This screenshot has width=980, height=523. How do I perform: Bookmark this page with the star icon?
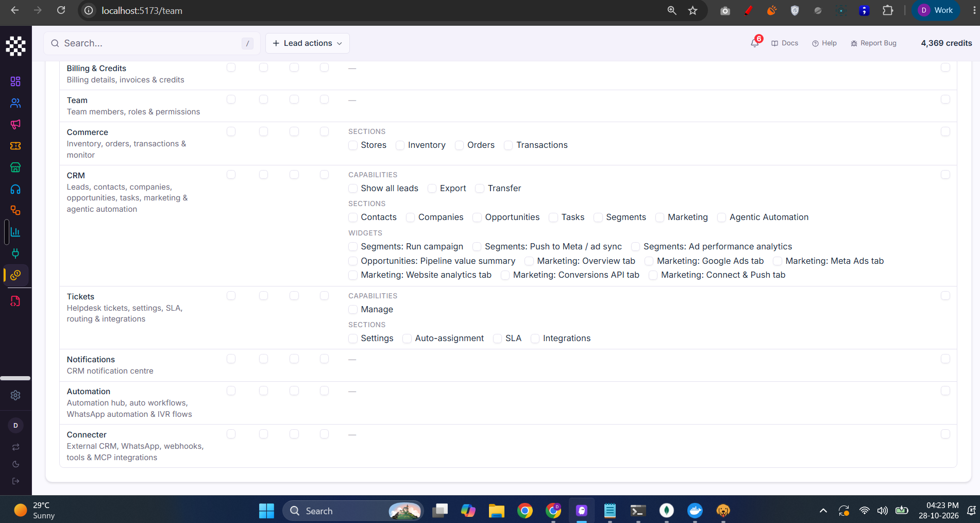pos(692,10)
